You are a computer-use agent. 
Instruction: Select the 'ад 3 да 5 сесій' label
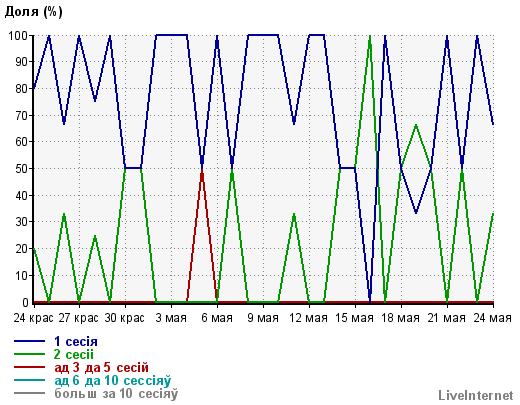pos(101,367)
